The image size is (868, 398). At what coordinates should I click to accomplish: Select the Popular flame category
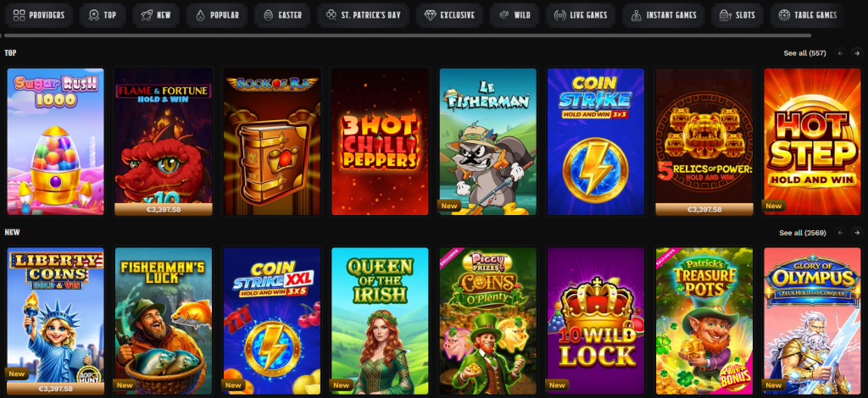coord(216,15)
